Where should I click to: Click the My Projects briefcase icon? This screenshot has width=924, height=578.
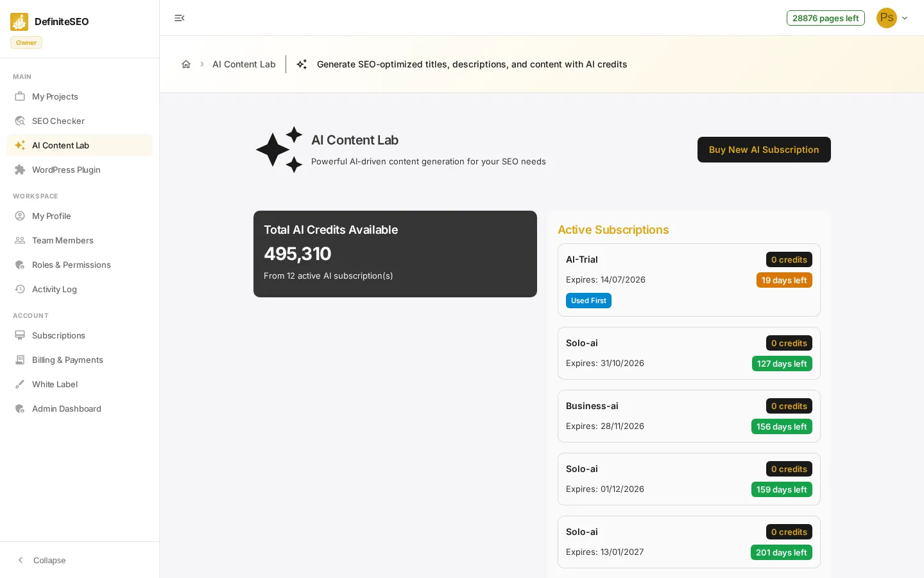click(x=20, y=96)
